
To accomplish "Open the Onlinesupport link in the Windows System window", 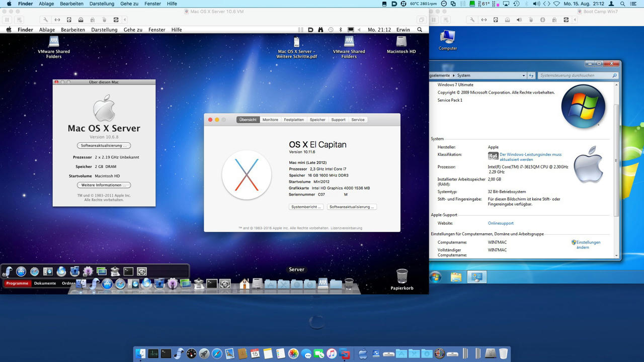I will point(501,223).
